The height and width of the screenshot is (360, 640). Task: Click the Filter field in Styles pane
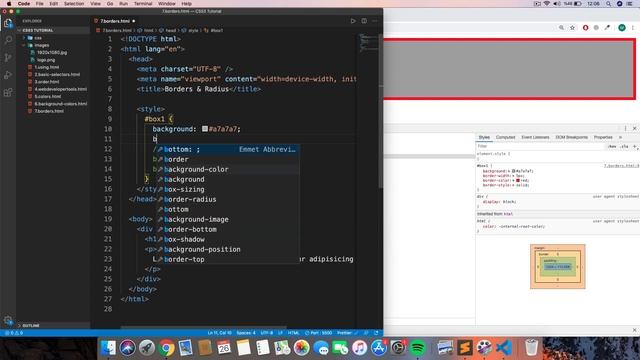tap(540, 146)
